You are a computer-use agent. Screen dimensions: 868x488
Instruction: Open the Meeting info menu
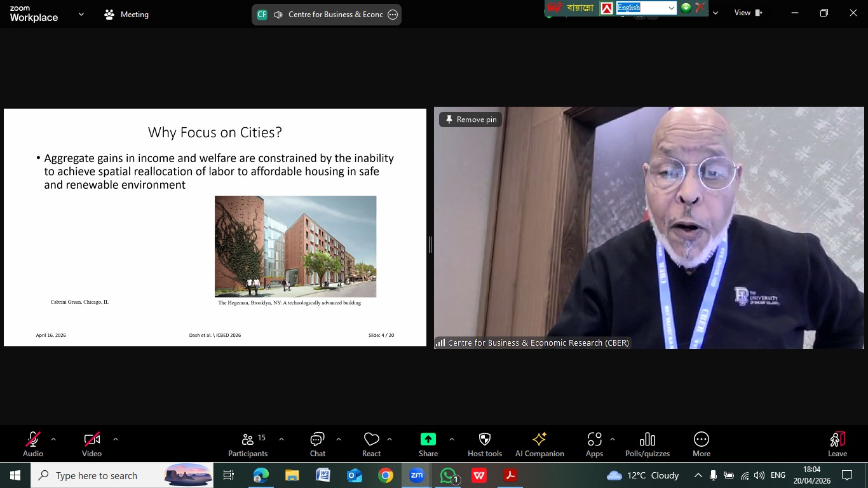coord(126,14)
